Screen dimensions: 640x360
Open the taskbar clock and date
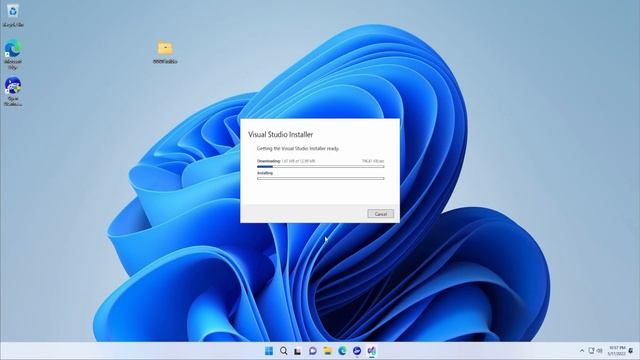[x=617, y=351]
